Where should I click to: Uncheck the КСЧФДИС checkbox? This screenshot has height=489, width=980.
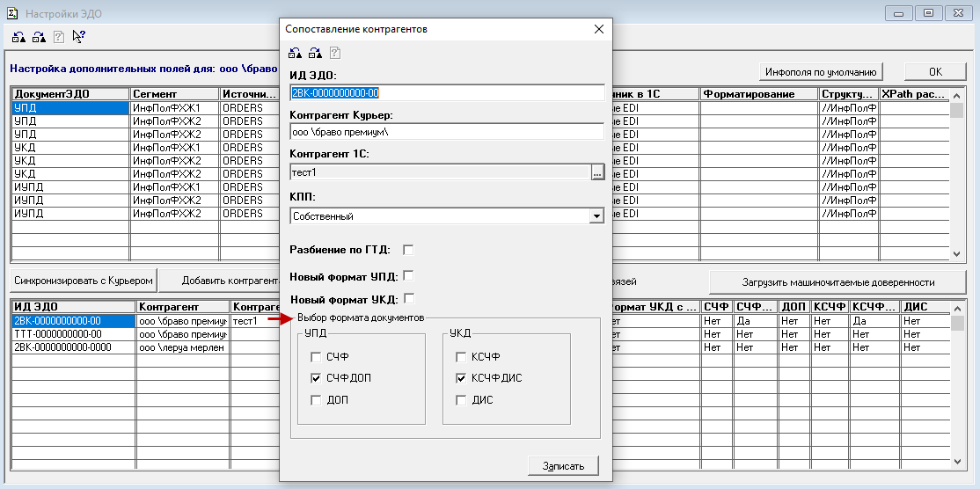coord(461,378)
